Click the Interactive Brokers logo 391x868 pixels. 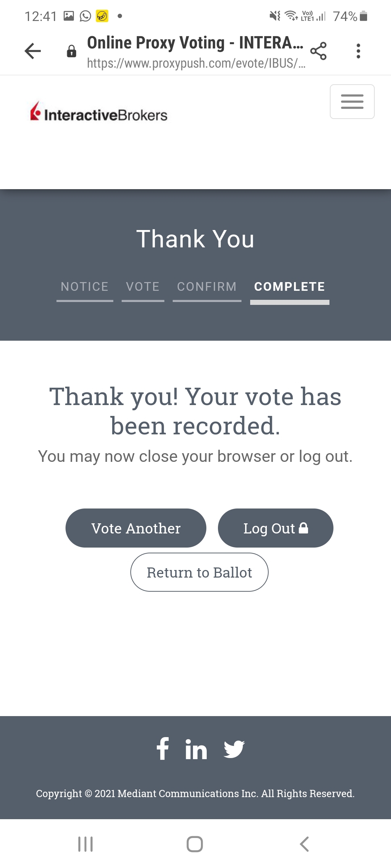click(x=98, y=112)
